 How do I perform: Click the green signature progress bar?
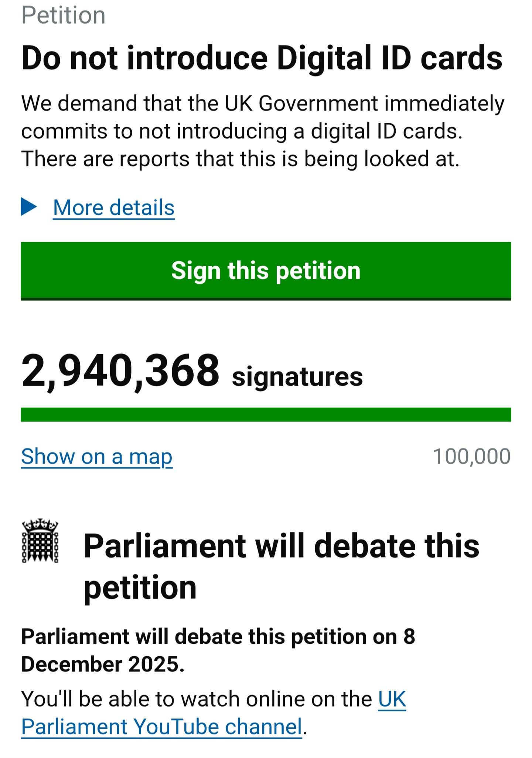(x=266, y=414)
